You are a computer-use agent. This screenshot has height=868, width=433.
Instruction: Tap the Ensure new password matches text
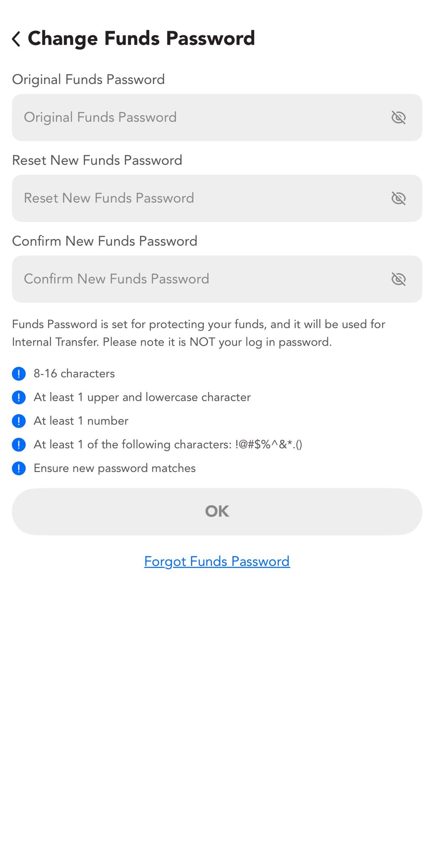point(115,468)
